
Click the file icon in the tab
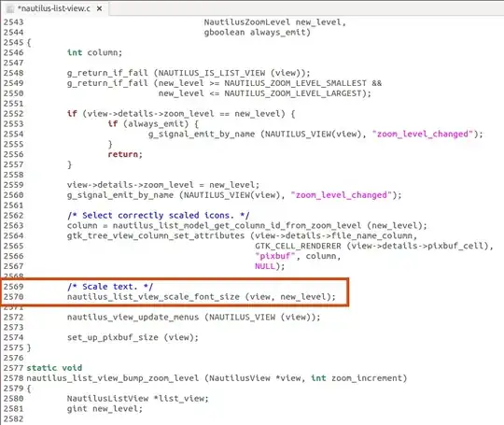10,9
